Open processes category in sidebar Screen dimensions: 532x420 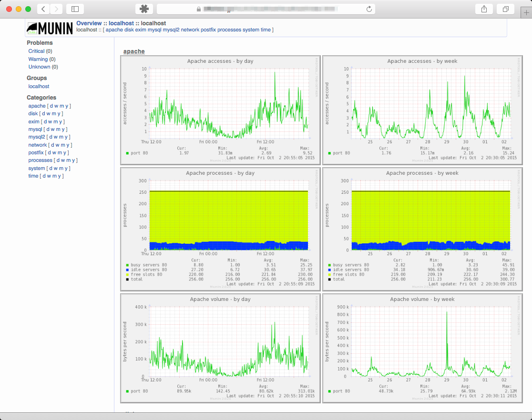(41, 160)
